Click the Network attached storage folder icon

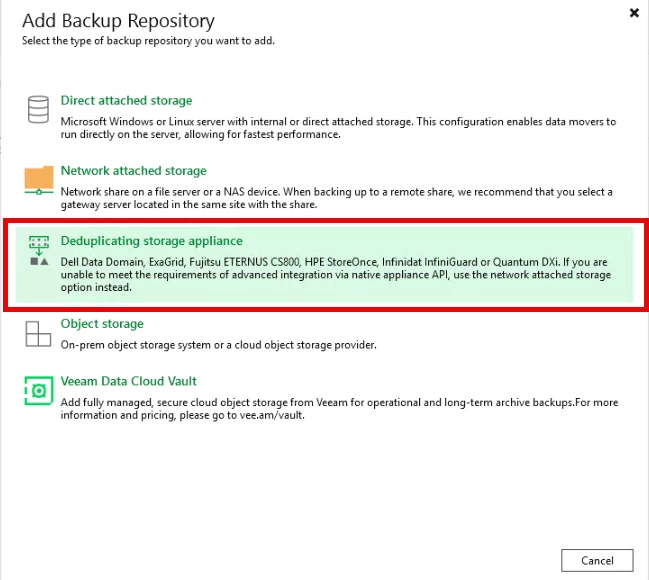point(39,180)
